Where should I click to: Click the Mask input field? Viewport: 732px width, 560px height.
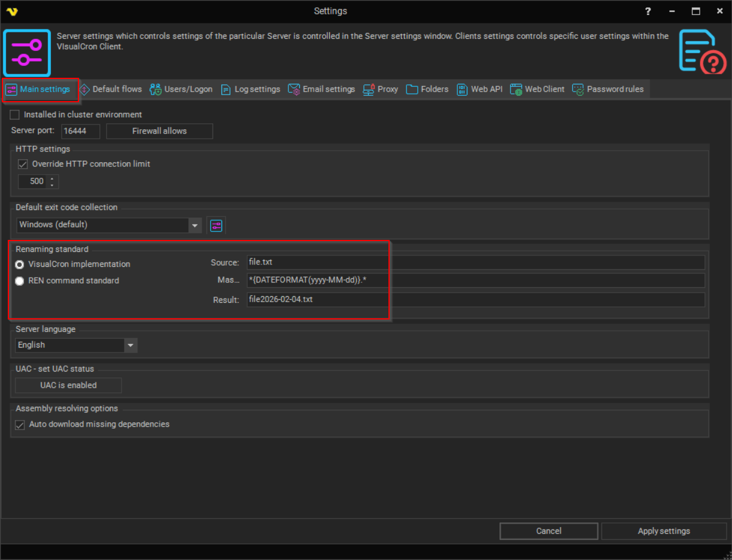click(x=476, y=281)
